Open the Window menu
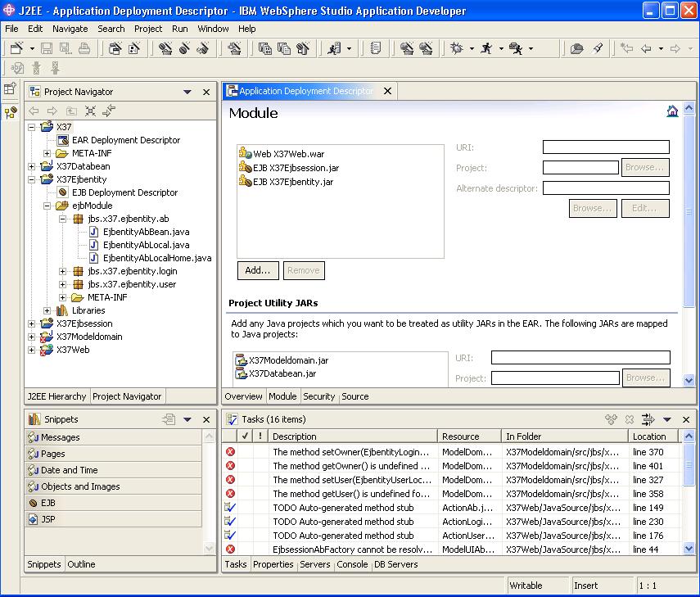 (213, 29)
